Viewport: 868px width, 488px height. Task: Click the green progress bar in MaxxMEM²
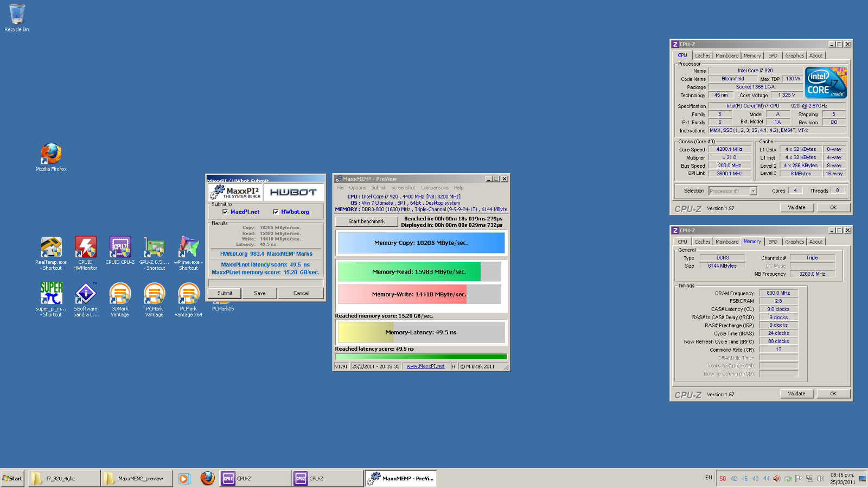421,357
